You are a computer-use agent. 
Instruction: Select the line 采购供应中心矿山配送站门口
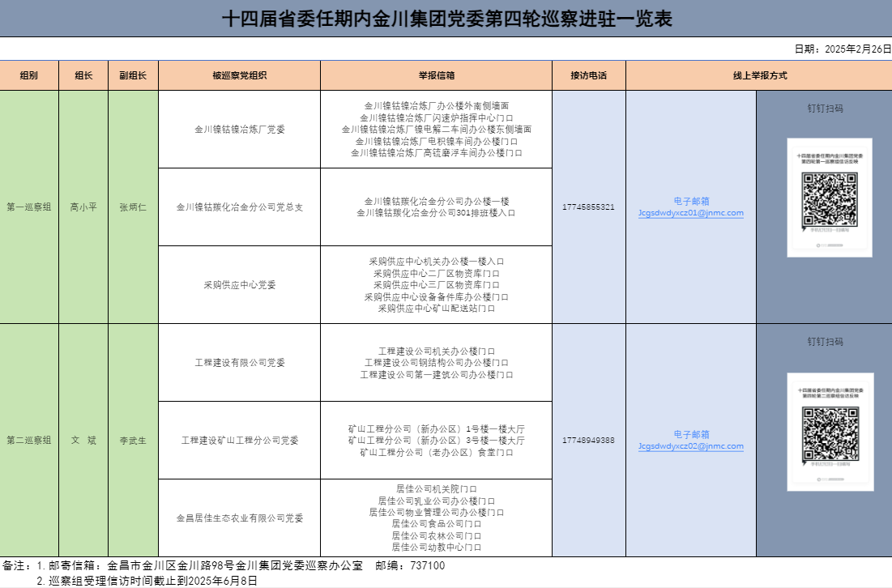[x=437, y=309]
